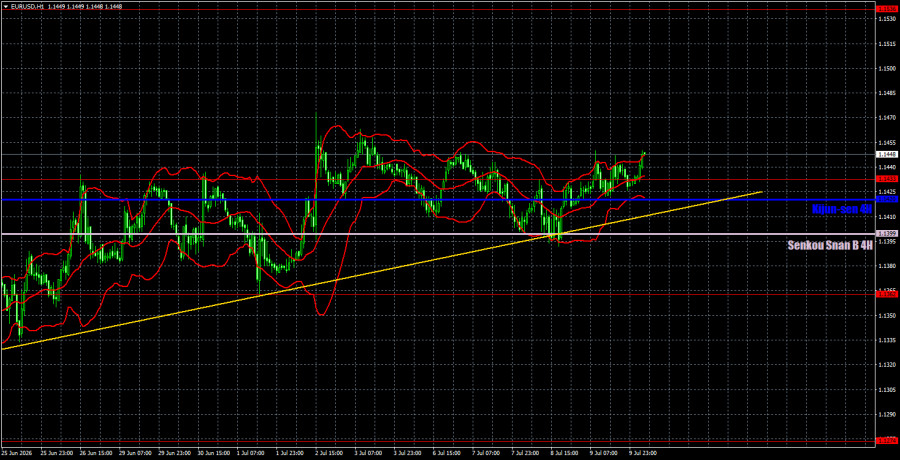Click the 1.1399 Senkou price tag
The height and width of the screenshot is (460, 900).
pos(887,234)
